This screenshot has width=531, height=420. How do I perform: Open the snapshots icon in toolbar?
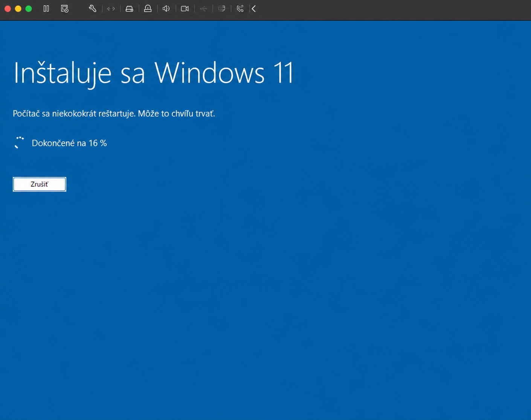coord(65,9)
